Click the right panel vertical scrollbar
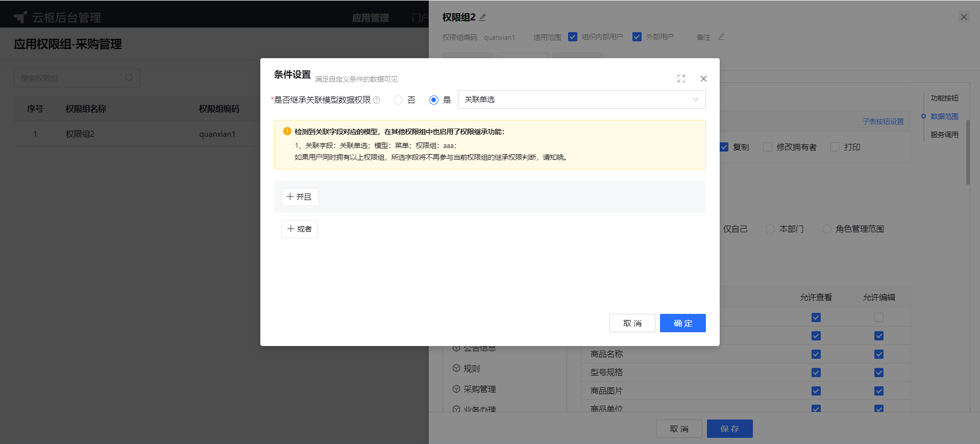This screenshot has width=980, height=444. (x=968, y=152)
